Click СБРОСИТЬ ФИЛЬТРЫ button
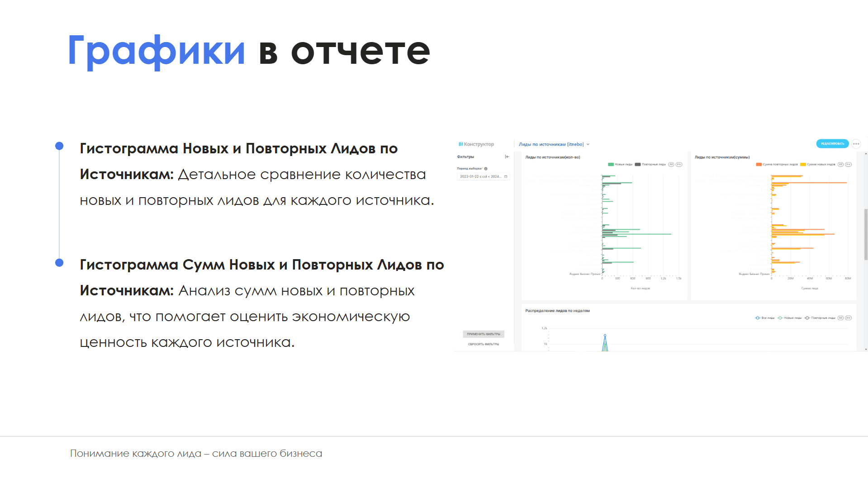 click(484, 344)
